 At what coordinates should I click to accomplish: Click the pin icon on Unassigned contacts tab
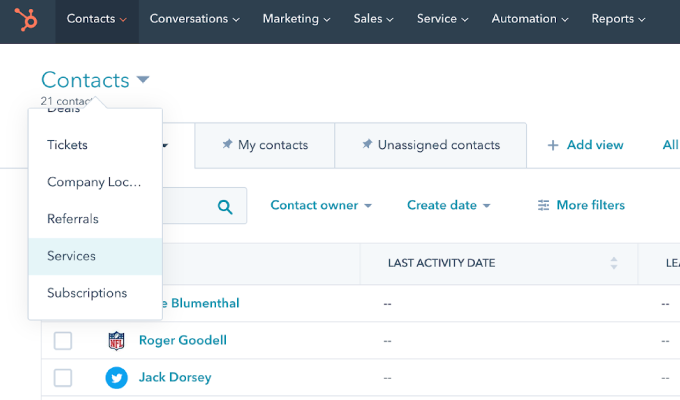tap(366, 146)
